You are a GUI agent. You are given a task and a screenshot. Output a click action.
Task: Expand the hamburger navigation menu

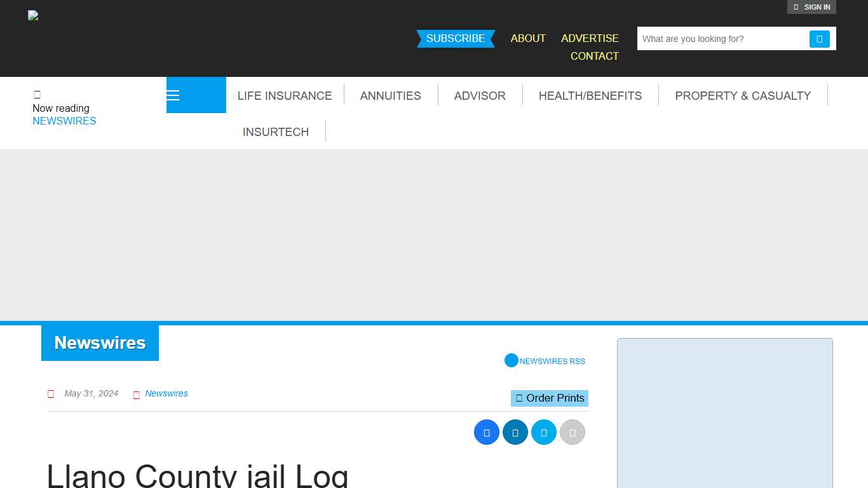pos(172,95)
